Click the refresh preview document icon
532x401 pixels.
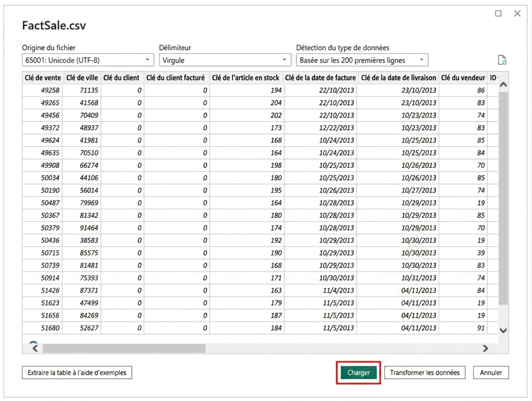(502, 60)
